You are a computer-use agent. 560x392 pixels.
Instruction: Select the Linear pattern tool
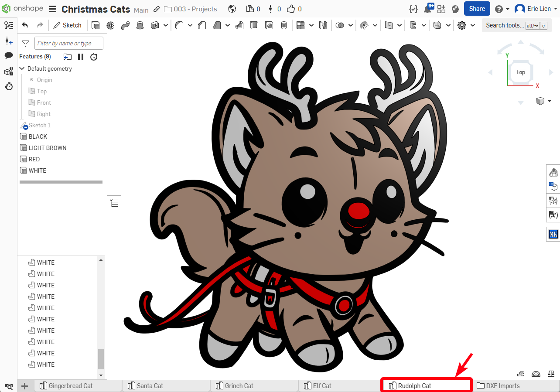[x=300, y=25]
